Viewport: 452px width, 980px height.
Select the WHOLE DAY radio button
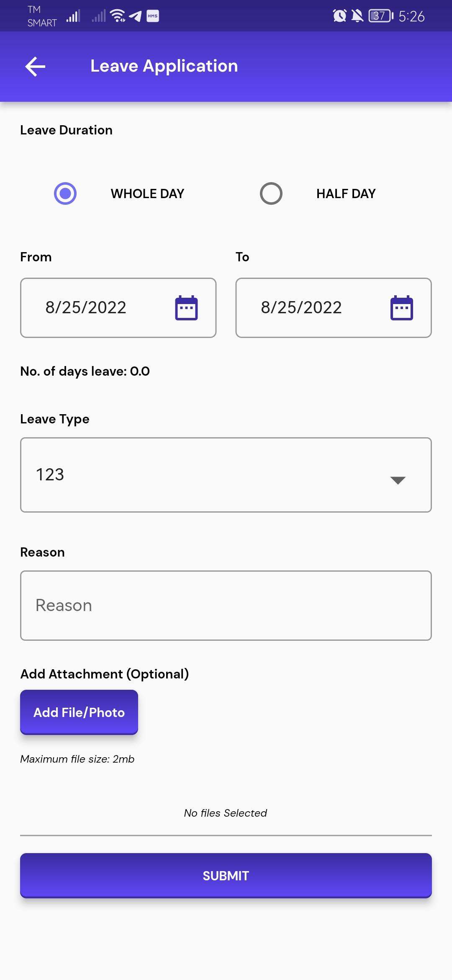coord(65,193)
